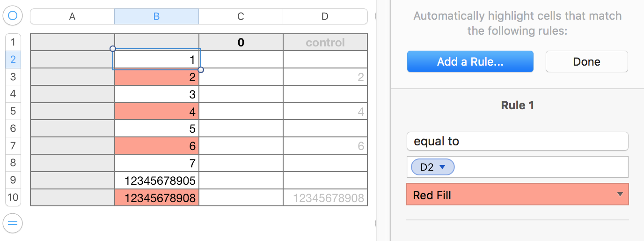Click the table select handle circle
644x241 pixels.
click(x=13, y=16)
